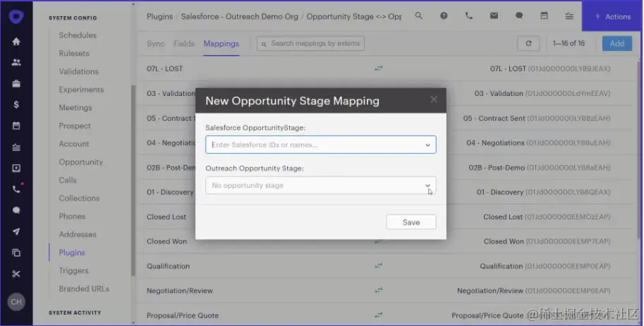Close the New Opportunity Stage Mapping dialog
The image size is (644, 326).
tap(433, 100)
